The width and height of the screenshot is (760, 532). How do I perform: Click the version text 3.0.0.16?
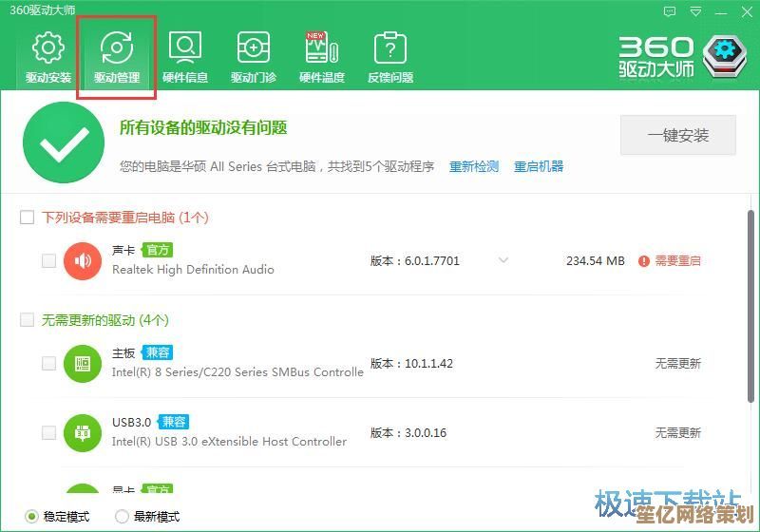click(x=426, y=432)
